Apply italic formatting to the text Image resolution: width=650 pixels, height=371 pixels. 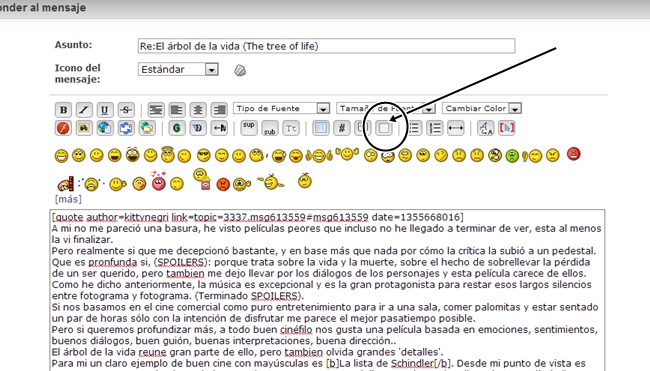pyautogui.click(x=84, y=110)
